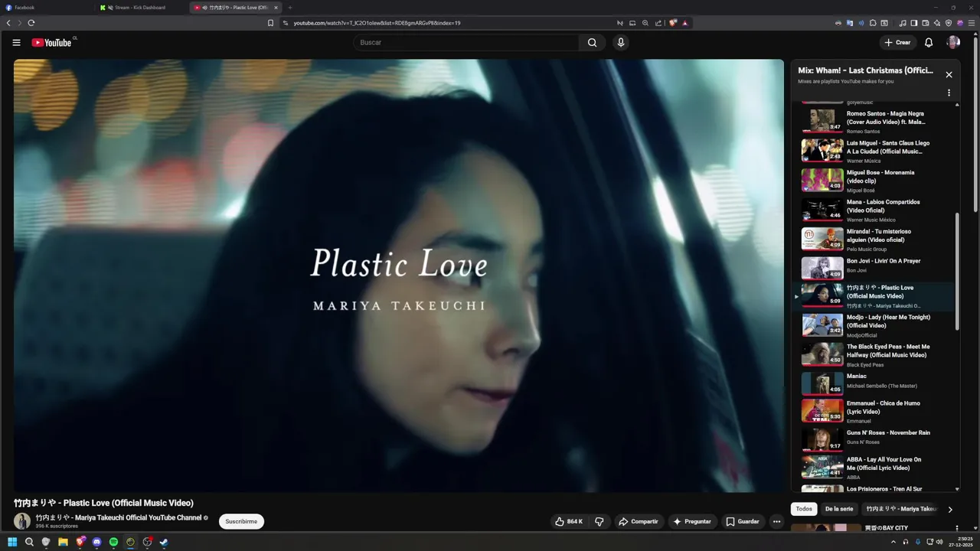Play Romeo Santos - Magia Negra from playlist
The width and height of the screenshot is (980, 551).
point(873,121)
